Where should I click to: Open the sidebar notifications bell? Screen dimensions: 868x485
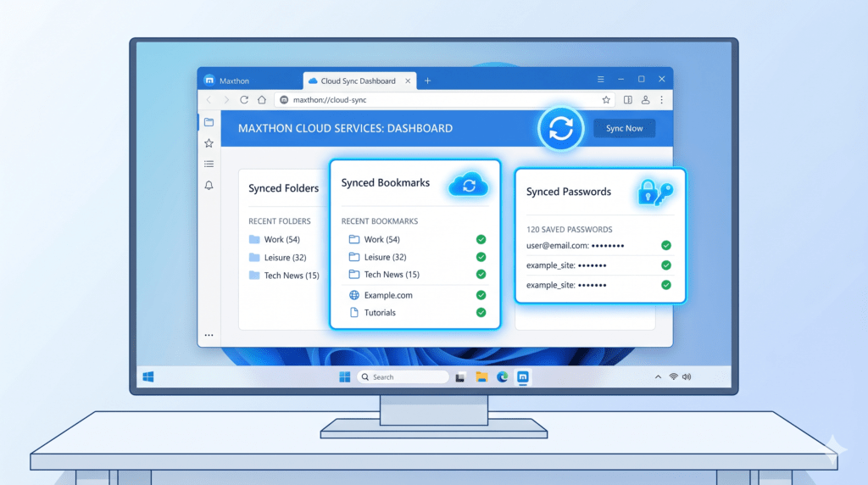click(x=209, y=186)
